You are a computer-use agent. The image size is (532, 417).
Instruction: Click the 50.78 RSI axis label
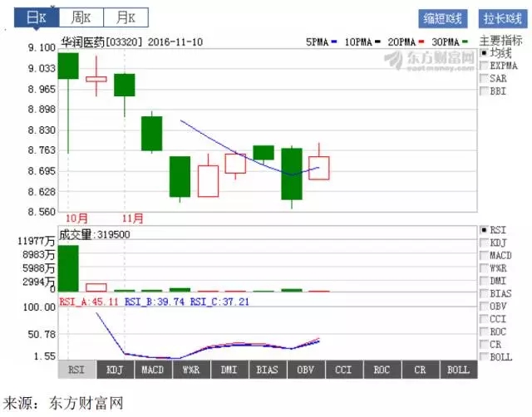click(42, 335)
